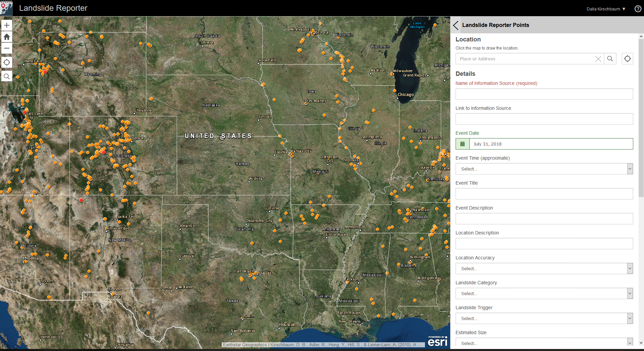Zoom out on the map
This screenshot has width=644, height=351.
tap(7, 48)
